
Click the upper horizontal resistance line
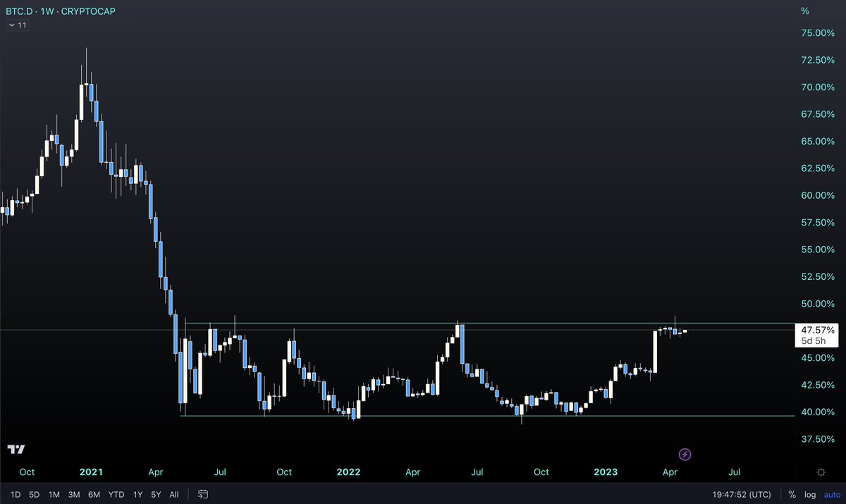click(x=489, y=324)
